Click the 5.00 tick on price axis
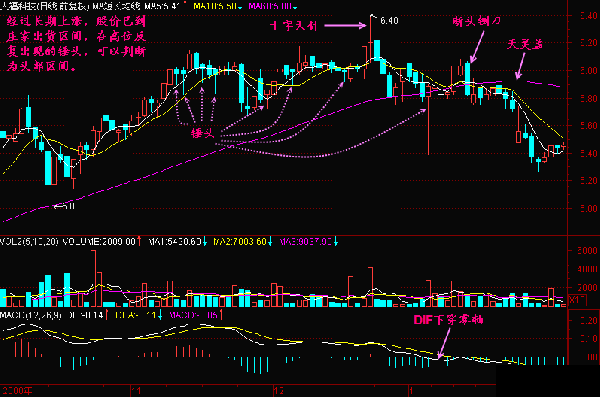This screenshot has width=600, height=397. click(589, 209)
